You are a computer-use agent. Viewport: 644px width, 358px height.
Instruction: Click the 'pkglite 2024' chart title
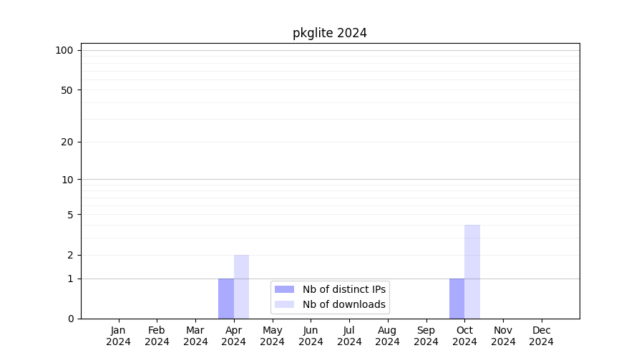coord(329,33)
